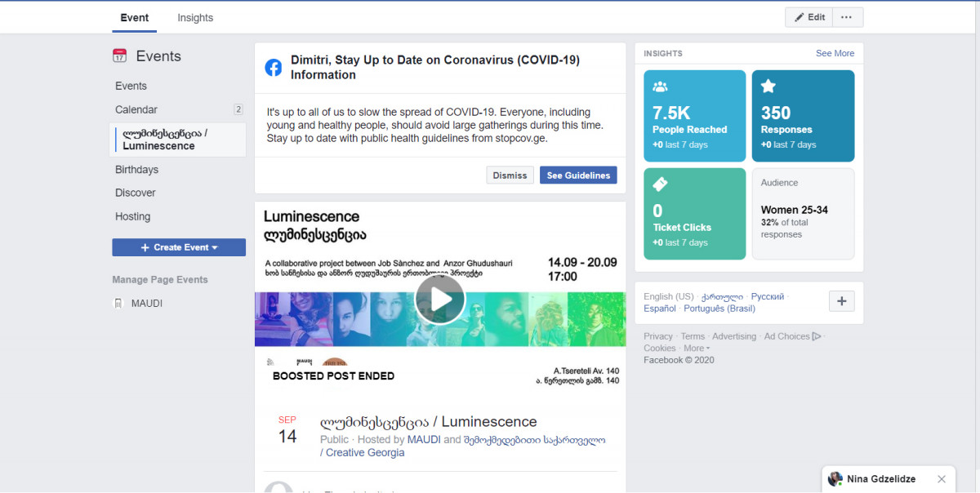Click the See Guidelines button
980x493 pixels.
click(578, 175)
